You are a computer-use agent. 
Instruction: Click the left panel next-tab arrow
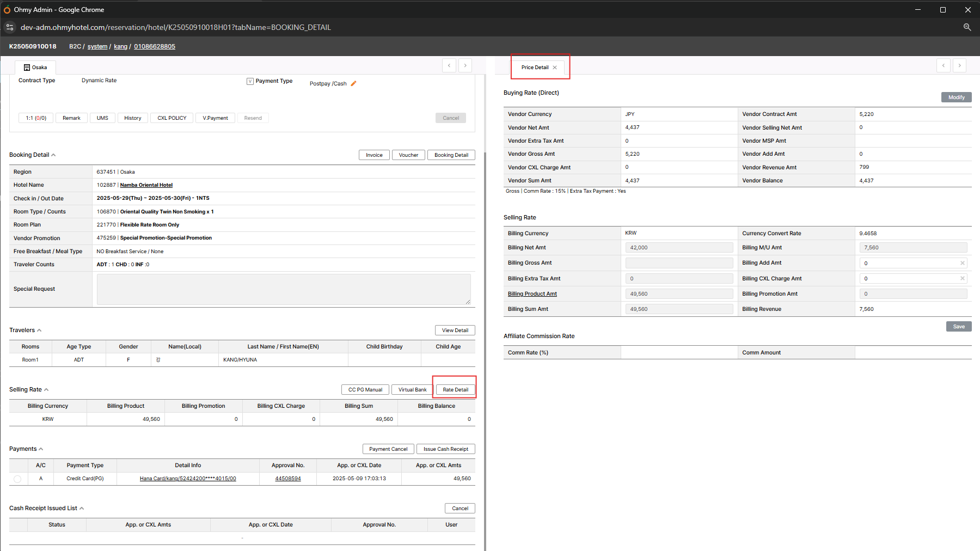tap(465, 65)
